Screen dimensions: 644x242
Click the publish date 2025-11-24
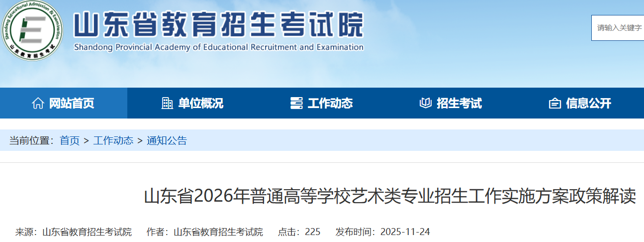pos(405,232)
